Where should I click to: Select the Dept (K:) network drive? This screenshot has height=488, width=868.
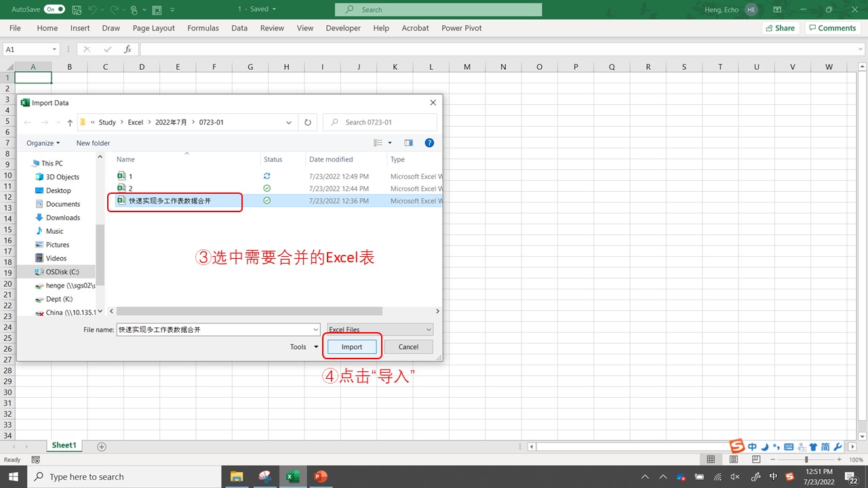point(59,299)
